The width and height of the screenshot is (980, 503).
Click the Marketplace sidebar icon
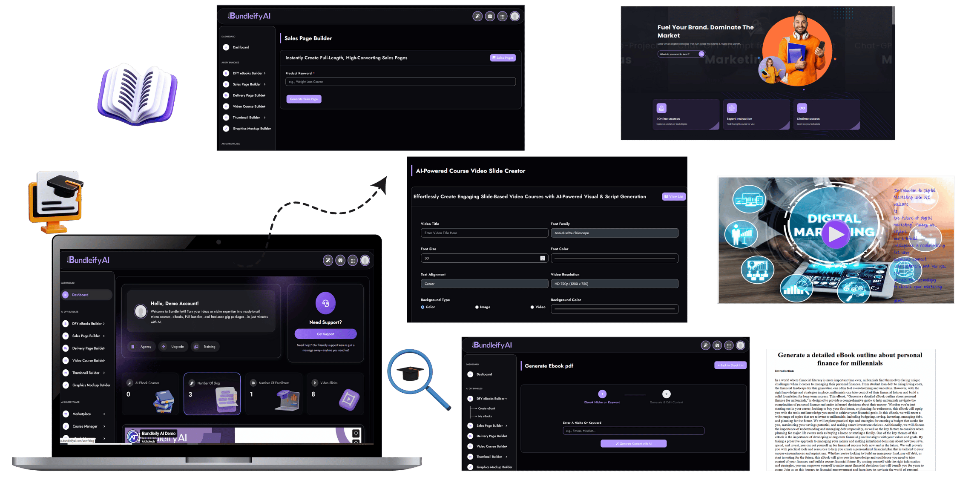pos(66,414)
